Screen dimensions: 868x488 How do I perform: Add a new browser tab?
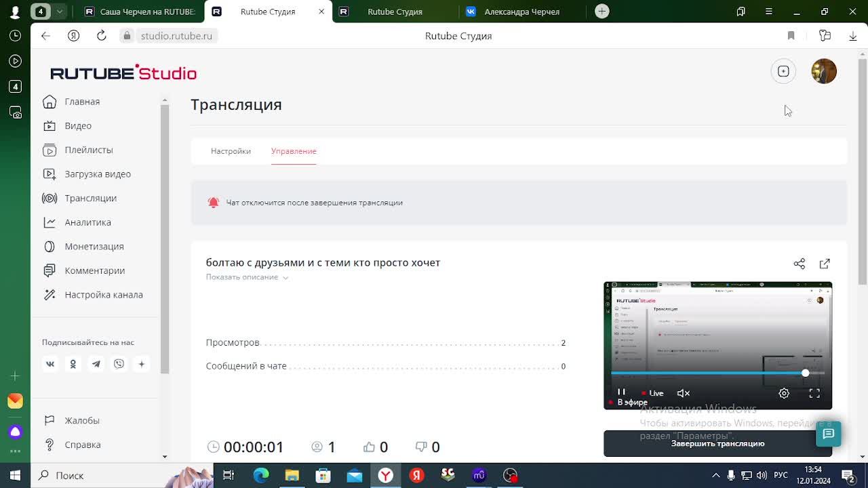coord(601,12)
